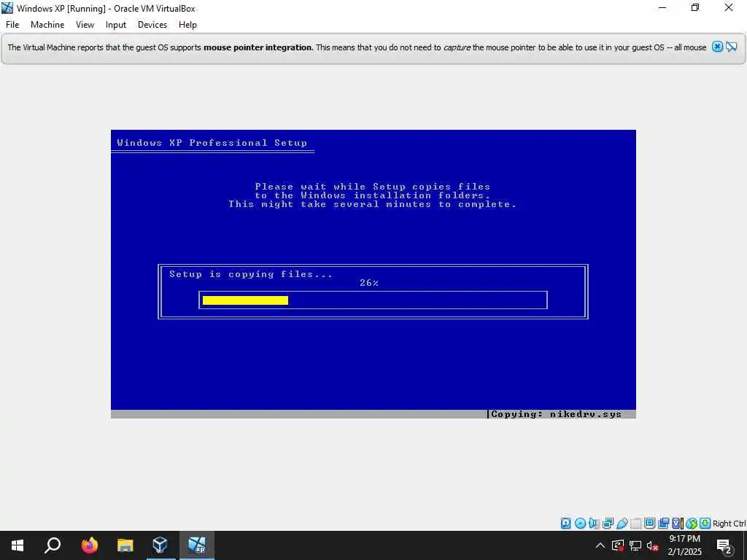Image resolution: width=747 pixels, height=560 pixels.
Task: Click the 'Please wait while Setup copies files' text
Action: click(x=373, y=187)
